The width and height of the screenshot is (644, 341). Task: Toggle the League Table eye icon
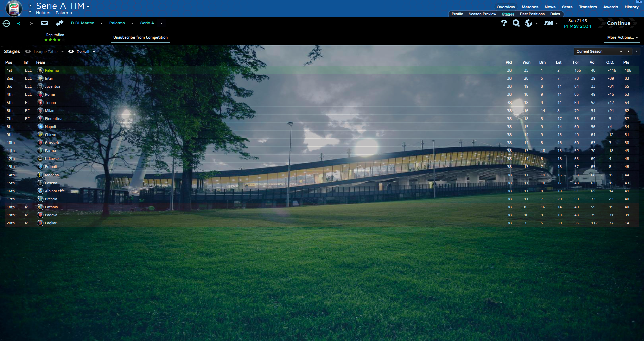(x=28, y=52)
